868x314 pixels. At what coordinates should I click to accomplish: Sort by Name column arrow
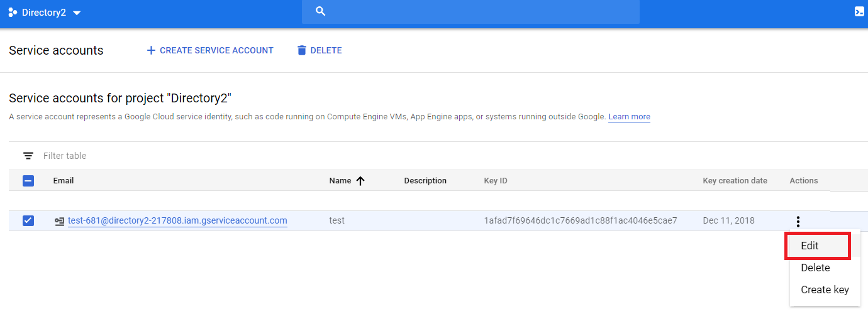[360, 181]
